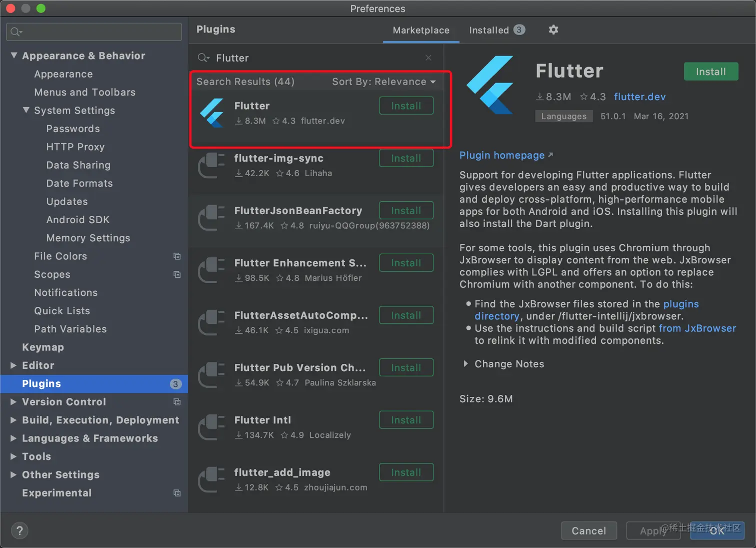Screen dimensions: 756x548
Task: Expand Languages & Frameworks section
Action: pos(13,438)
